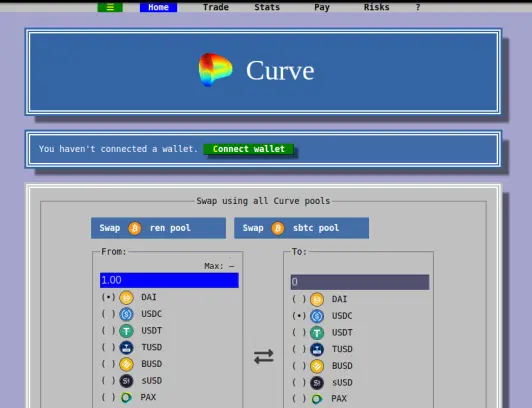The height and width of the screenshot is (408, 532).
Task: Click the TUSD coin icon under From
Action: pos(126,347)
